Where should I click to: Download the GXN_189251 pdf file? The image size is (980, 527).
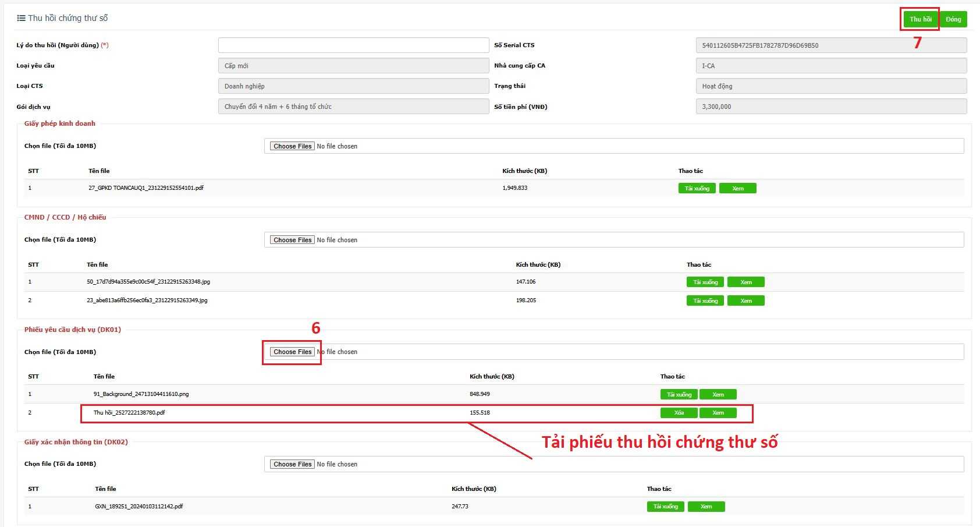click(666, 507)
